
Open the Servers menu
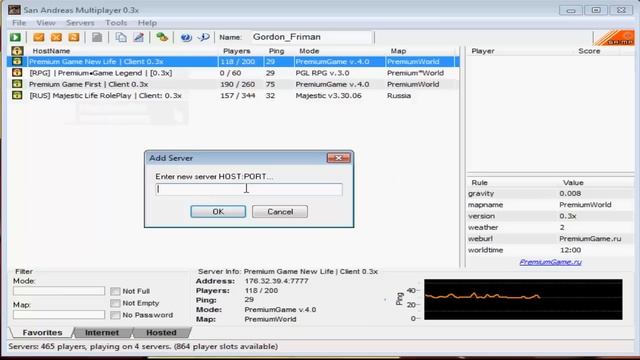click(x=80, y=23)
